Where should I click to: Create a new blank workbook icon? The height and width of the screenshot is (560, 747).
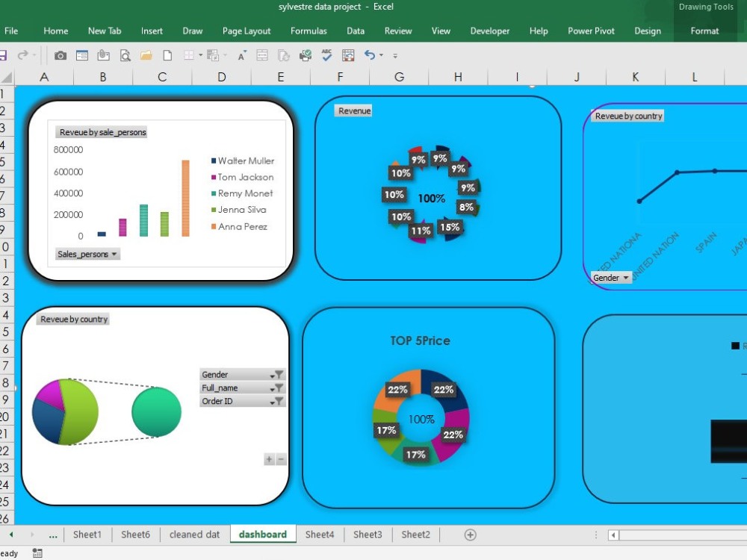tap(167, 56)
